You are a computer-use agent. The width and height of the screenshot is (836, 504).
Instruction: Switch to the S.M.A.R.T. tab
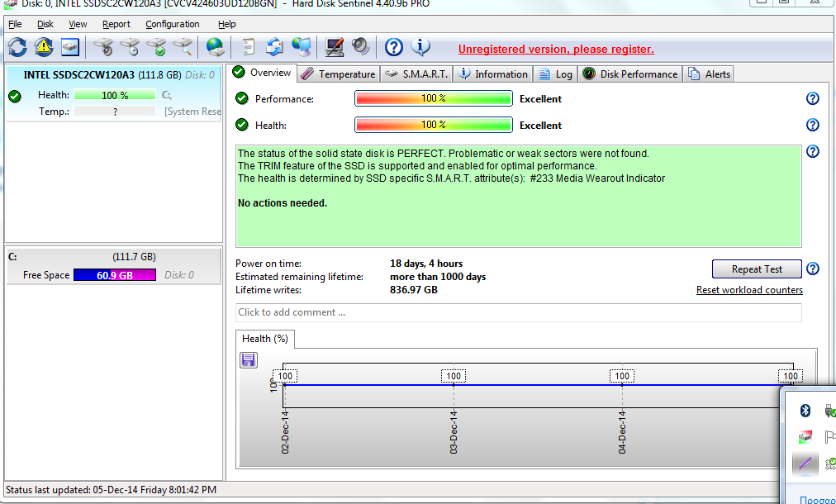[x=416, y=74]
